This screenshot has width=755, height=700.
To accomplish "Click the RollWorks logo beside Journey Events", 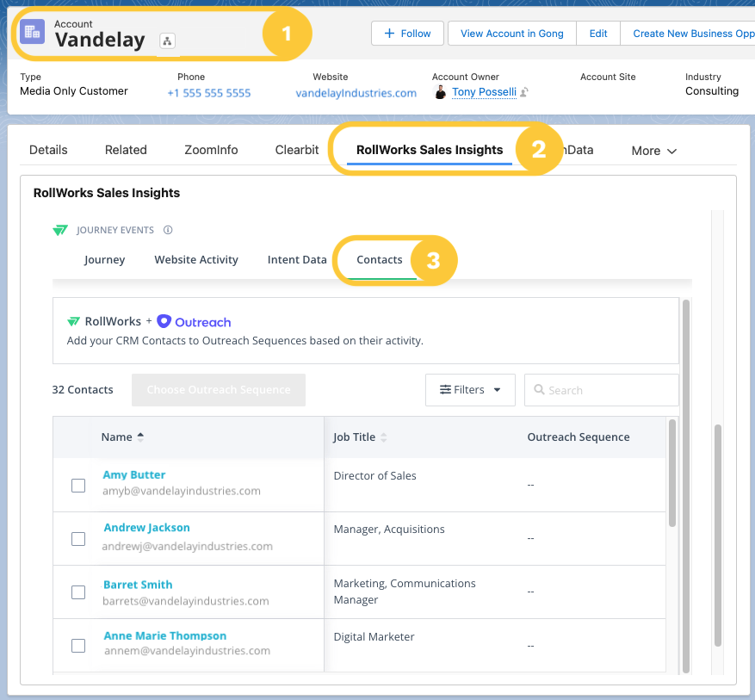I will tap(60, 230).
